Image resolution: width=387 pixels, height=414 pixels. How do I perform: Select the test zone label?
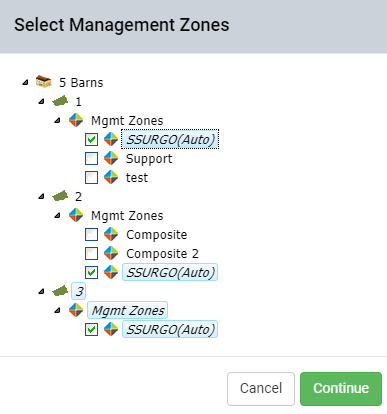click(x=137, y=177)
